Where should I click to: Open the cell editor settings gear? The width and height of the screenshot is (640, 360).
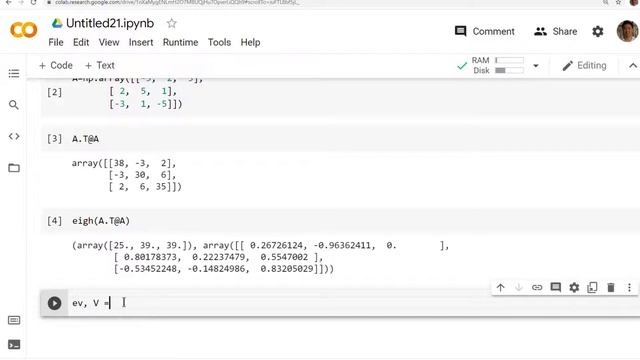pos(574,287)
